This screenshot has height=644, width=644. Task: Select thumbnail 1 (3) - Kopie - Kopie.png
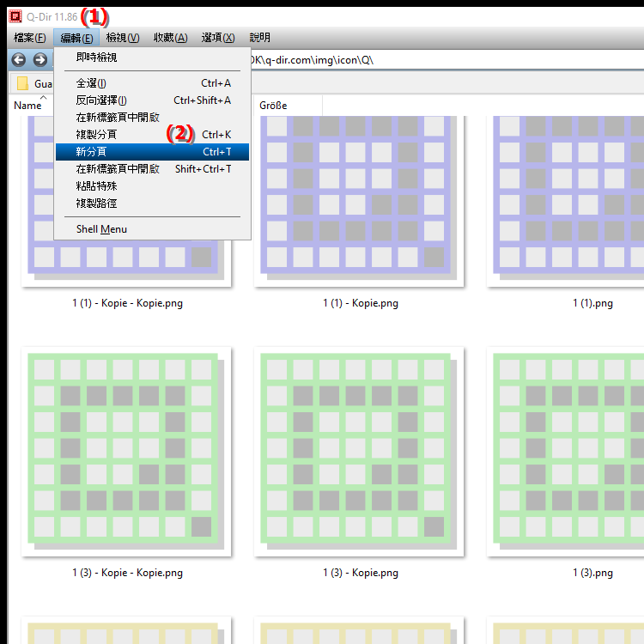pyautogui.click(x=127, y=453)
